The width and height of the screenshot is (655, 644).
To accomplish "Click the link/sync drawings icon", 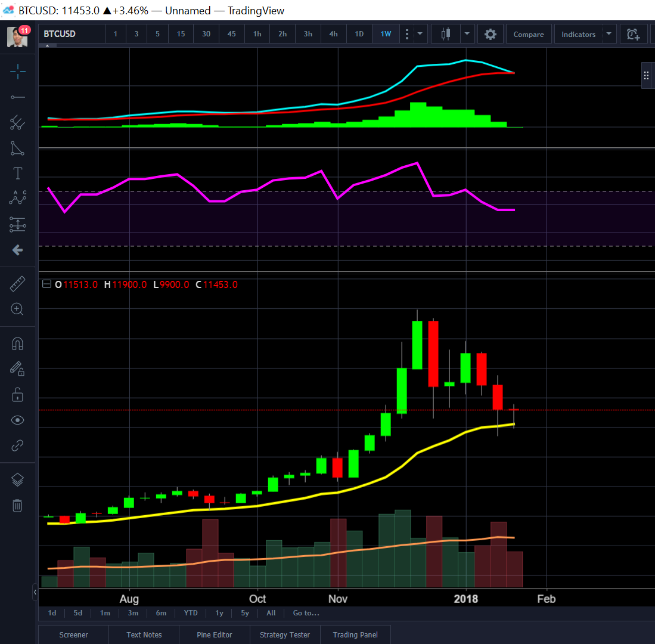I will 17,445.
